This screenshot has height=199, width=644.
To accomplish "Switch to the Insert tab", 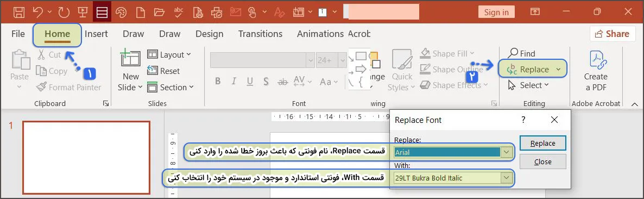I will click(96, 34).
